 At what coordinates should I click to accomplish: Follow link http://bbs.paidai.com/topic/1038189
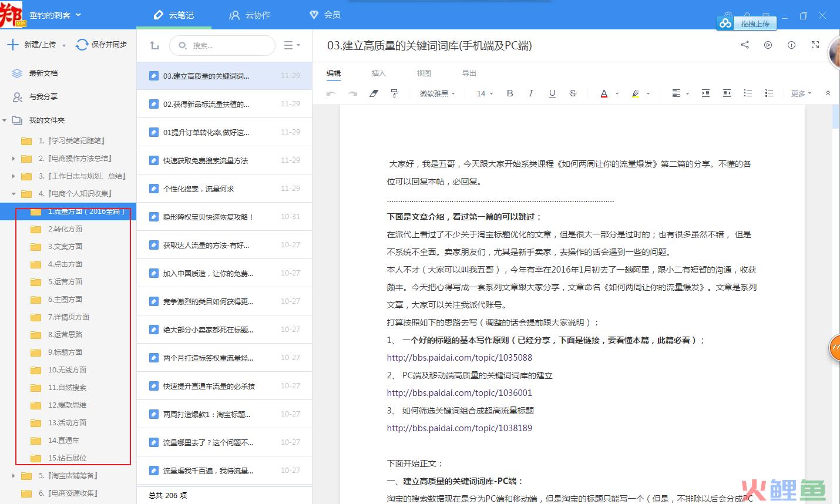[459, 428]
